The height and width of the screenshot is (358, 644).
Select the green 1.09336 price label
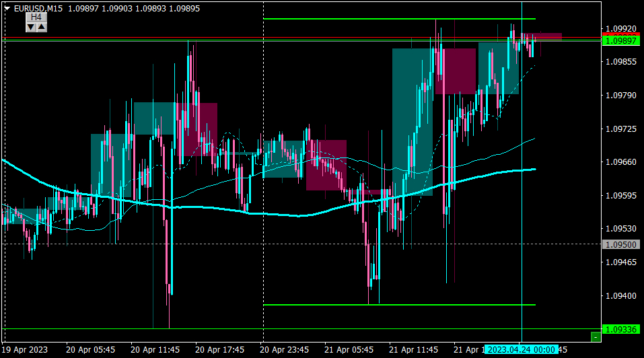620,329
